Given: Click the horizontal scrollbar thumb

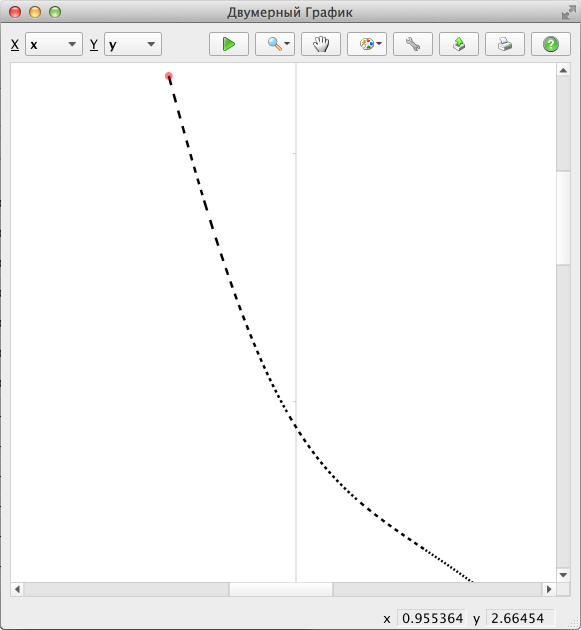Looking at the screenshot, I should (281, 589).
